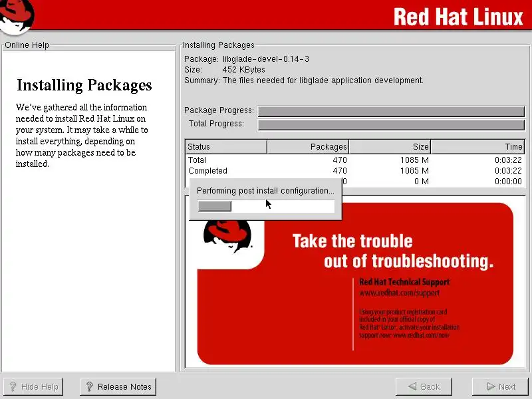Open the Release Notes
This screenshot has height=399, width=532.
(118, 386)
